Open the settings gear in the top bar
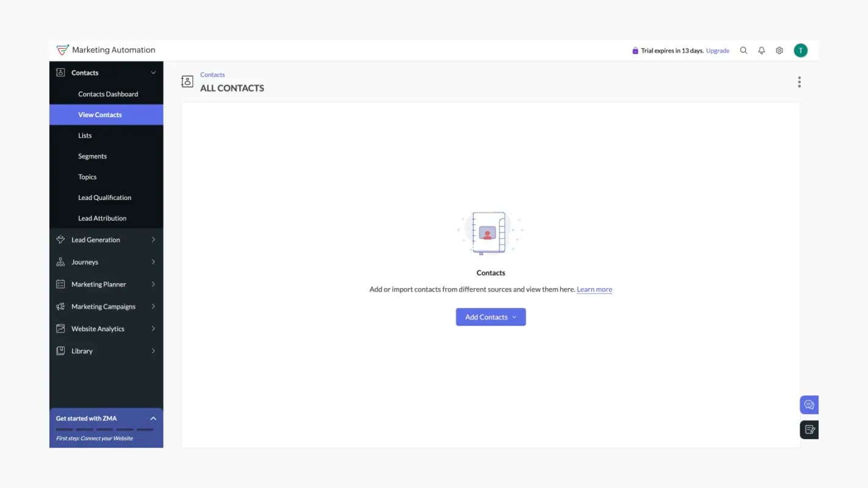This screenshot has width=868, height=488. click(x=779, y=51)
